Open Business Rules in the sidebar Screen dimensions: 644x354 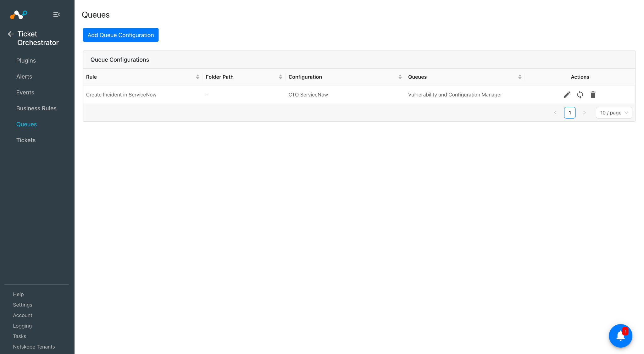click(36, 108)
